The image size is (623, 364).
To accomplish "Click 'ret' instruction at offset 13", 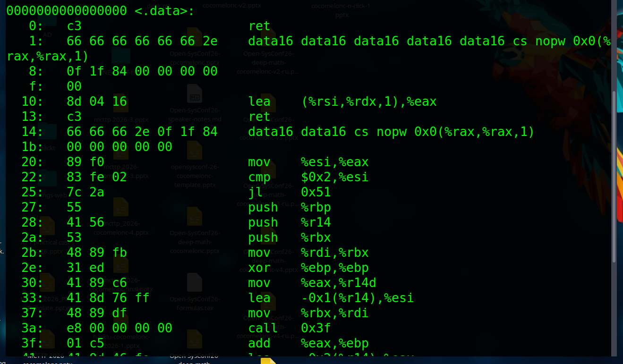I will pyautogui.click(x=259, y=117).
